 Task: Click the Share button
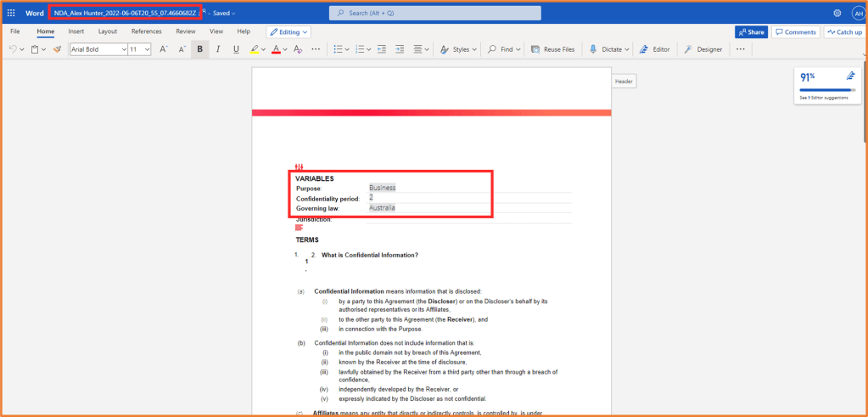coord(751,31)
